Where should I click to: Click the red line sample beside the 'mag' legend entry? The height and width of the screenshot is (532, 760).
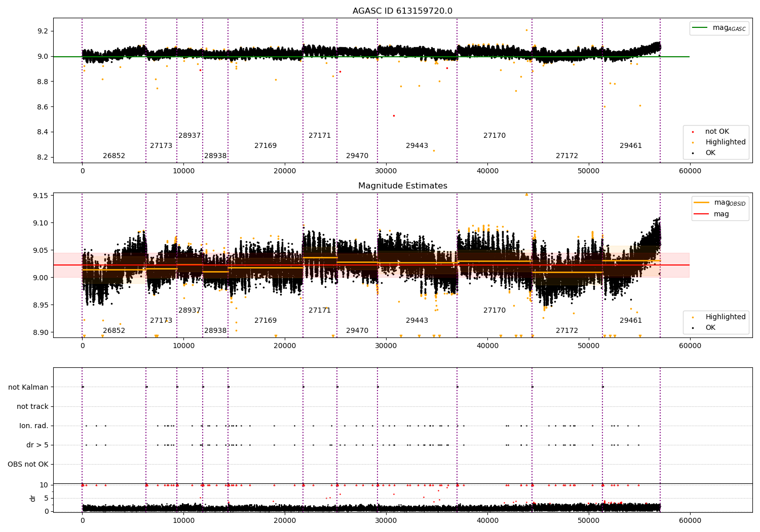pyautogui.click(x=702, y=214)
